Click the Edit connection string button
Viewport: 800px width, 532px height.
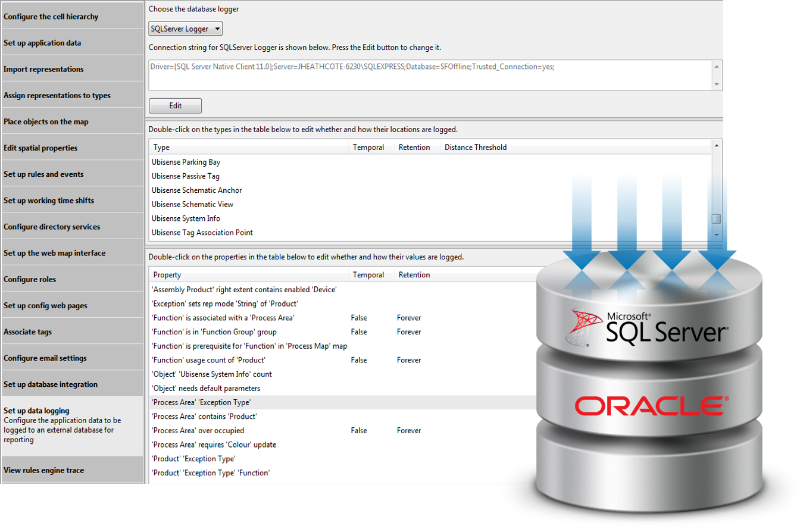[x=176, y=106]
